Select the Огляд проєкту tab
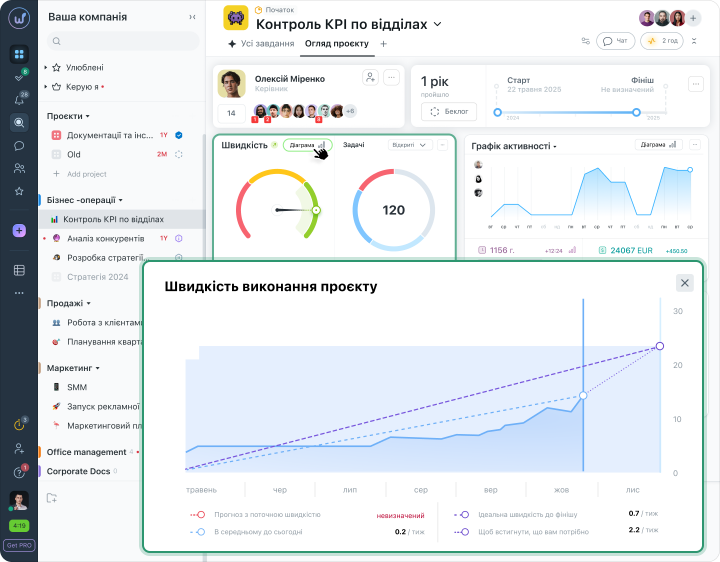 point(337,44)
